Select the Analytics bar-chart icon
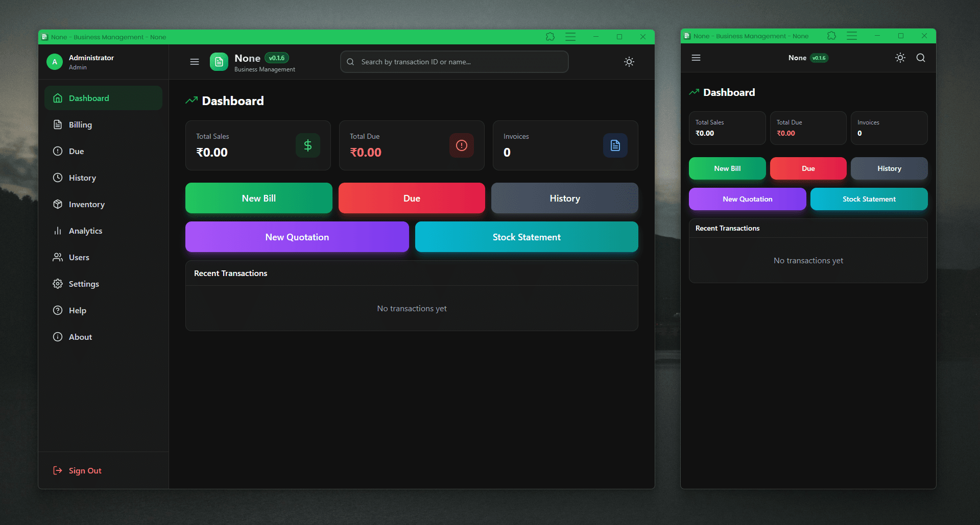980x525 pixels. click(x=58, y=231)
